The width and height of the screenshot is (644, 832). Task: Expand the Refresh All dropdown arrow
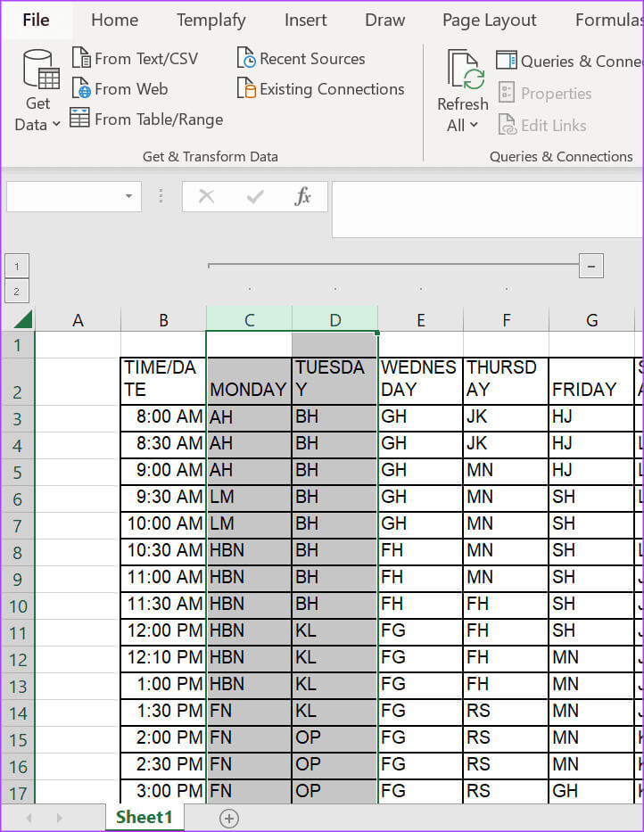click(474, 126)
